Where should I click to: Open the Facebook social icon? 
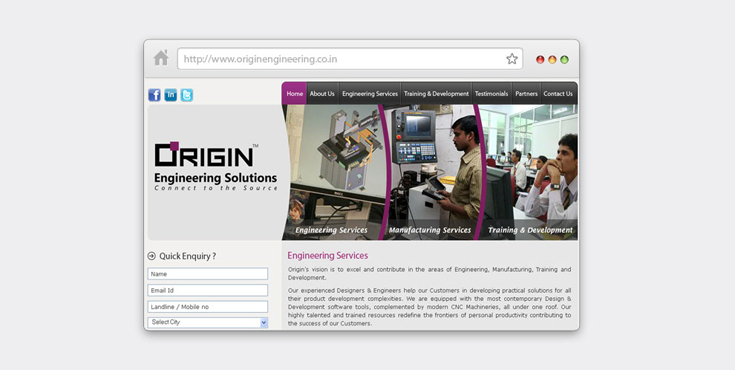(x=154, y=95)
